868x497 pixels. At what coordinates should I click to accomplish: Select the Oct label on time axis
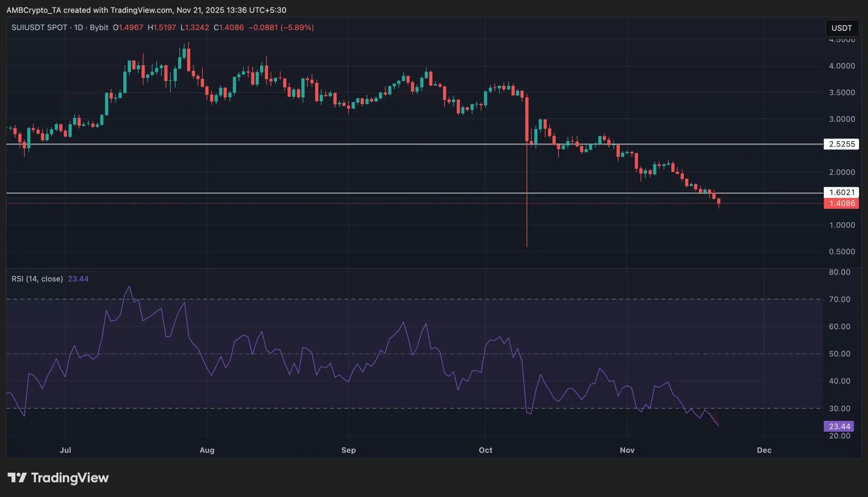(486, 450)
